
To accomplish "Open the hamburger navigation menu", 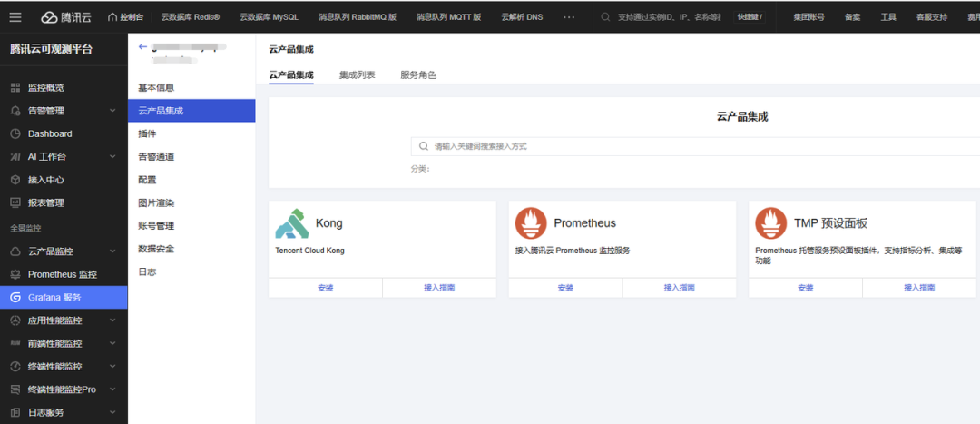I will [x=15, y=17].
